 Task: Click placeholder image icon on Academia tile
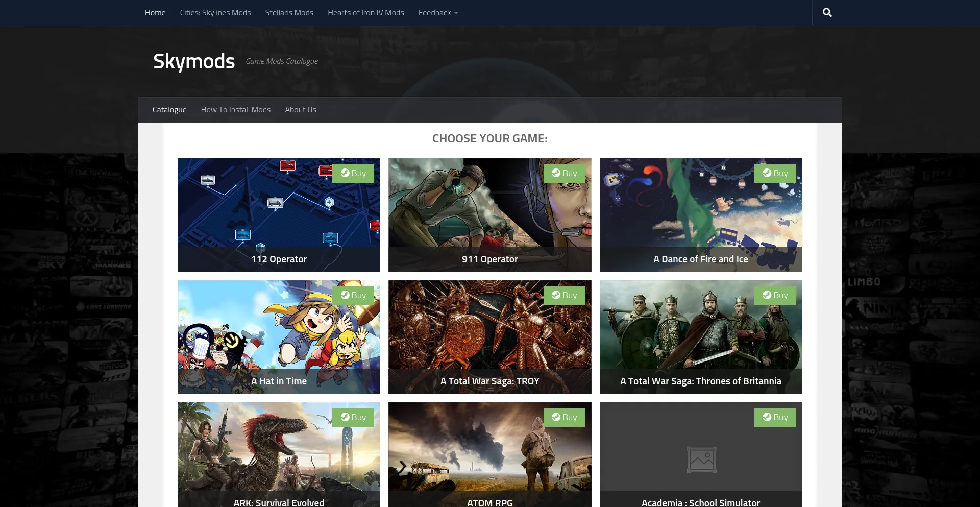(701, 460)
